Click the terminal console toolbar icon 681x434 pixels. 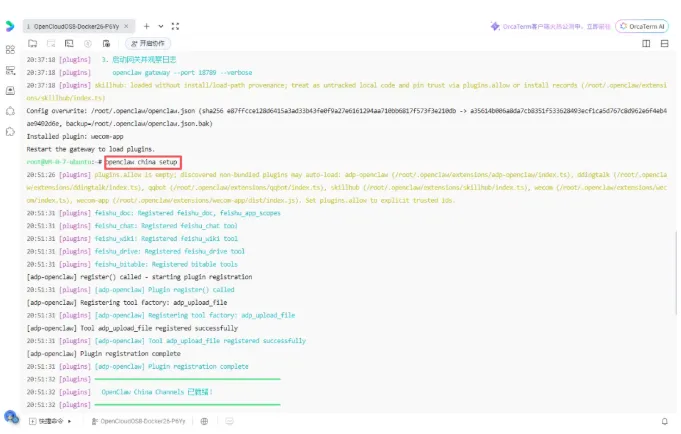click(x=69, y=43)
